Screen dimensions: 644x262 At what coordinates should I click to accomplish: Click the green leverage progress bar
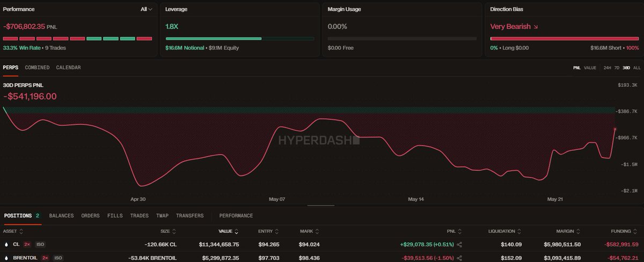click(214, 39)
